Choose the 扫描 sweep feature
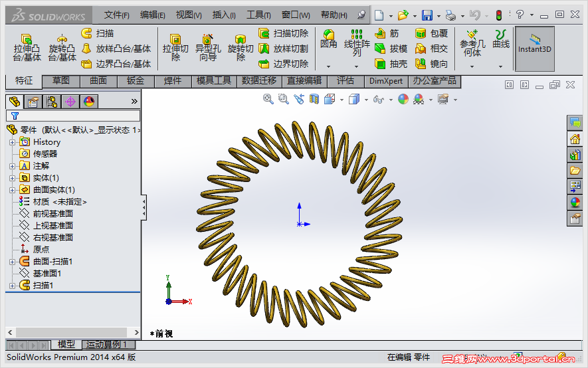Image resolution: width=588 pixels, height=368 pixels. (98, 33)
